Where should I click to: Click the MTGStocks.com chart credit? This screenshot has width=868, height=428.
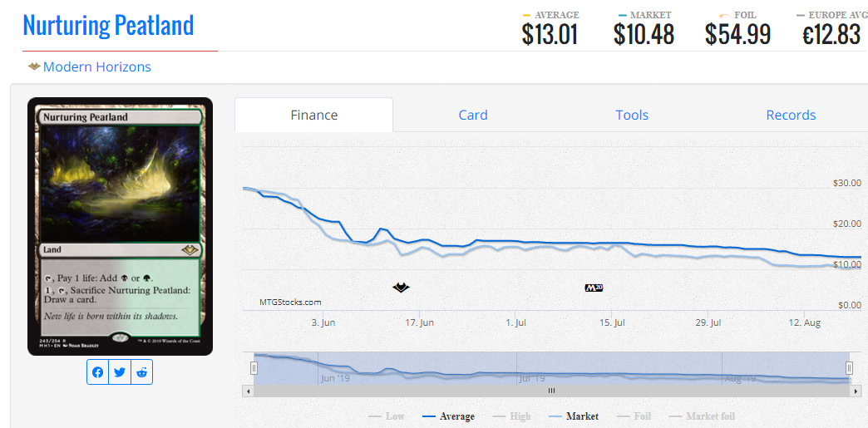290,303
